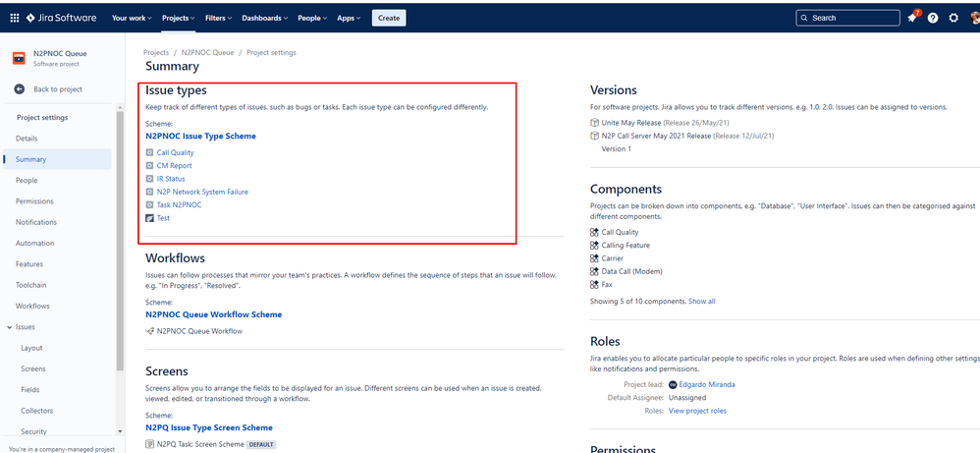Click the Fax component icon
This screenshot has width=980, height=453.
(x=594, y=285)
